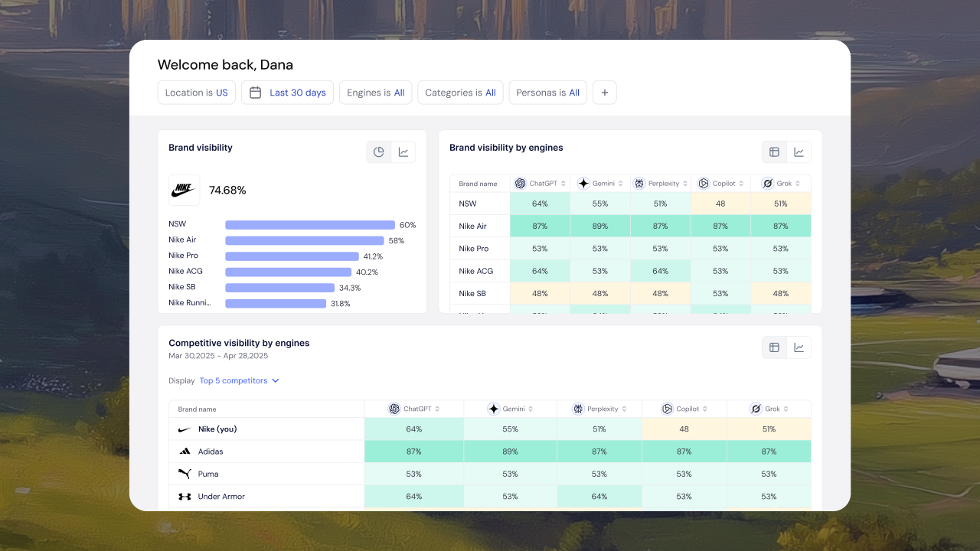This screenshot has height=551, width=980.
Task: Click the 'Welcome back, Dana' heading
Action: pyautogui.click(x=225, y=65)
